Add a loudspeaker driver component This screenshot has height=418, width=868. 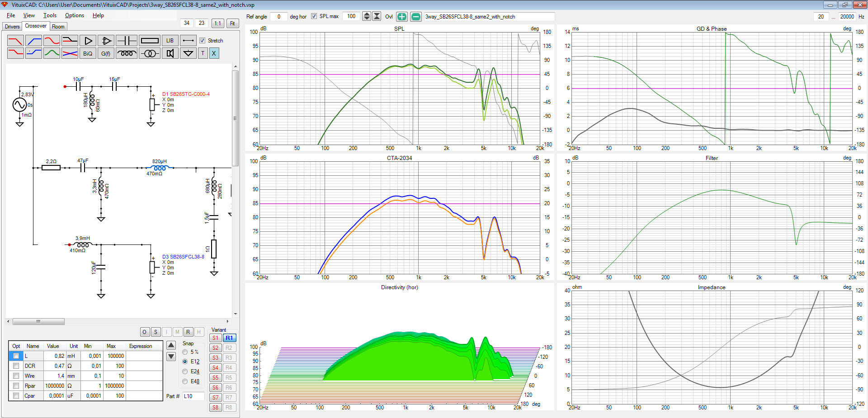[x=170, y=53]
